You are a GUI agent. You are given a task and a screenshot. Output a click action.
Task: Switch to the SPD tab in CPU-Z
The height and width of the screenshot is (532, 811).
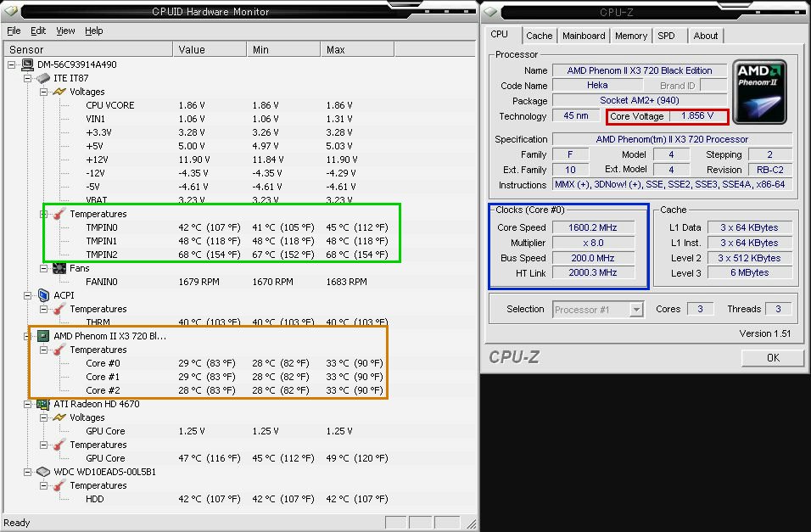pos(666,36)
